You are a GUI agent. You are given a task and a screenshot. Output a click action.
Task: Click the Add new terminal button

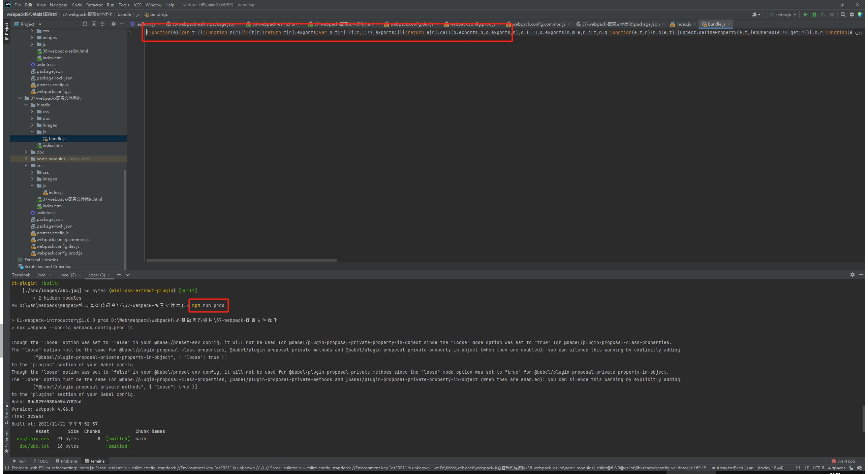coord(119,274)
